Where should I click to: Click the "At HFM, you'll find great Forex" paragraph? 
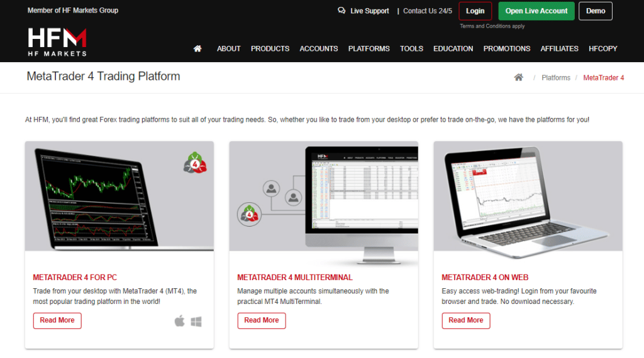[307, 120]
